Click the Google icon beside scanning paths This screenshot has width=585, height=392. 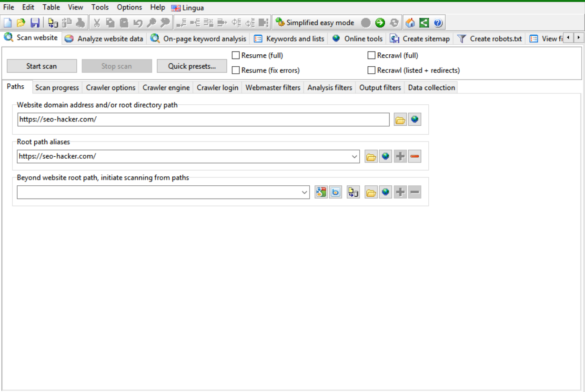pos(321,192)
